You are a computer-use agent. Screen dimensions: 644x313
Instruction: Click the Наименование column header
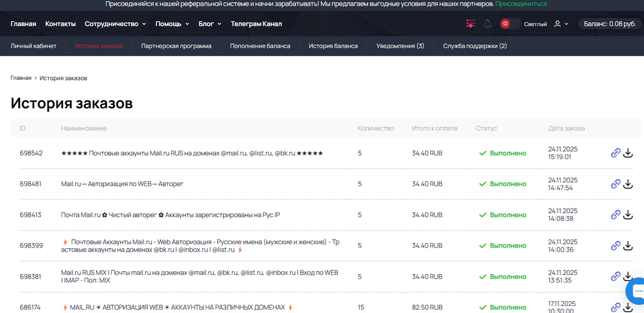[x=84, y=128]
